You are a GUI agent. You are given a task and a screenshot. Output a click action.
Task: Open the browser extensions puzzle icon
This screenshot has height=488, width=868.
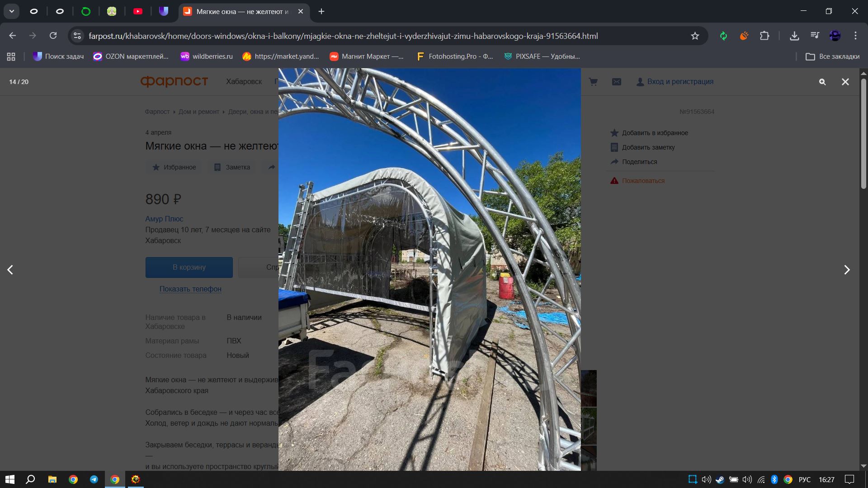coord(764,36)
